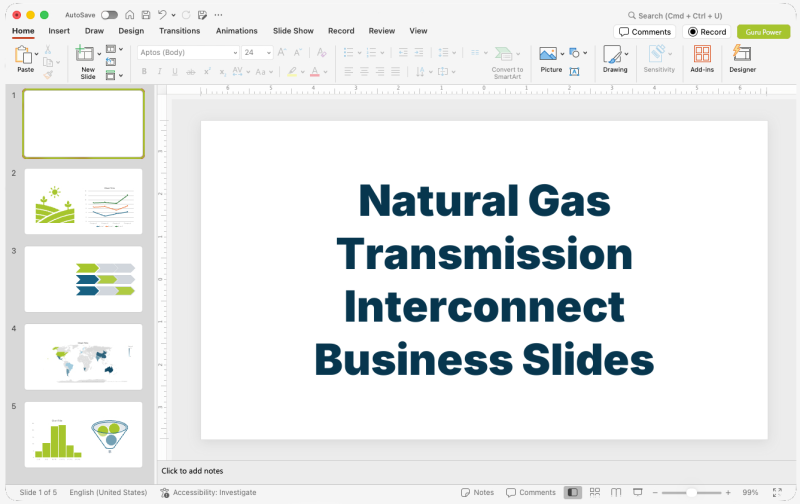Switch to Reading View icon
This screenshot has height=504, width=800.
(616, 492)
